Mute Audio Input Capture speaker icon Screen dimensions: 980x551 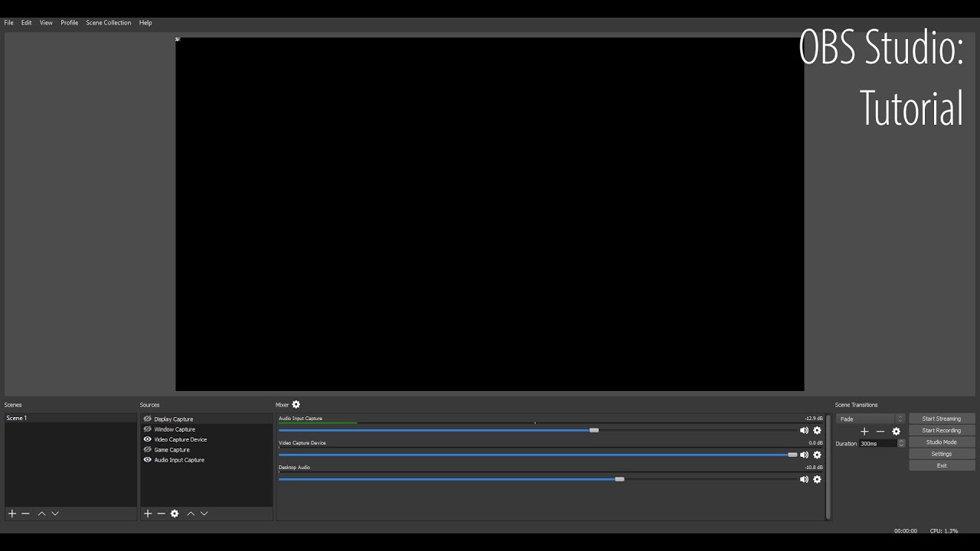(804, 430)
